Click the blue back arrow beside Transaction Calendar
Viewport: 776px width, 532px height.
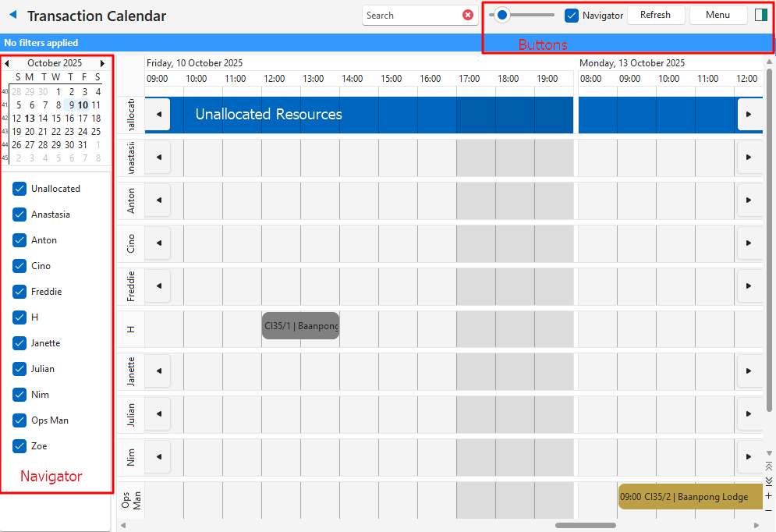pyautogui.click(x=12, y=15)
